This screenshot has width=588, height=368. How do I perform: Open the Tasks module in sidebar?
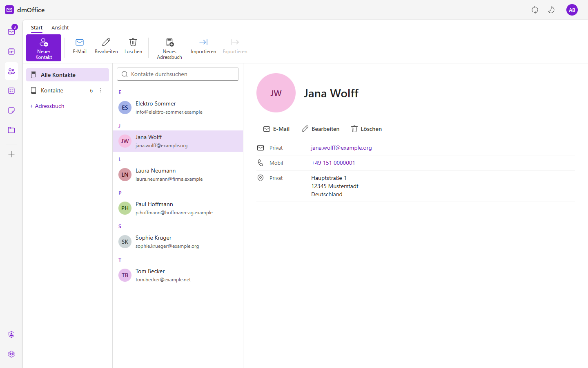11,91
